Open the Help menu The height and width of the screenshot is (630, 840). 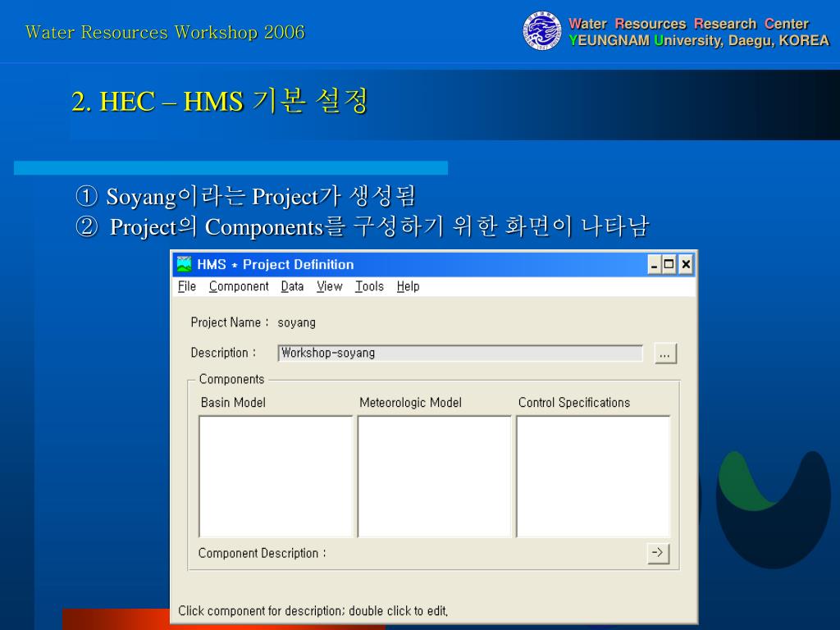coord(409,286)
